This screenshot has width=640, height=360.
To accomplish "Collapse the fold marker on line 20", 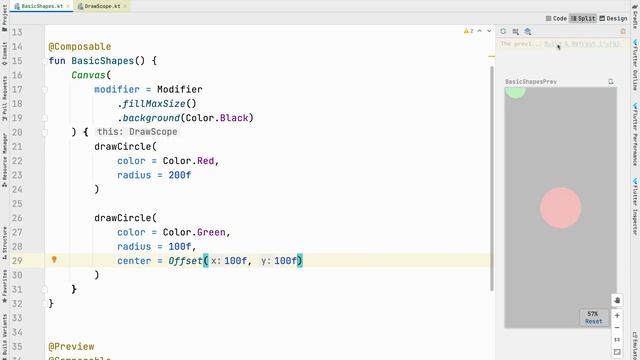I will point(44,132).
